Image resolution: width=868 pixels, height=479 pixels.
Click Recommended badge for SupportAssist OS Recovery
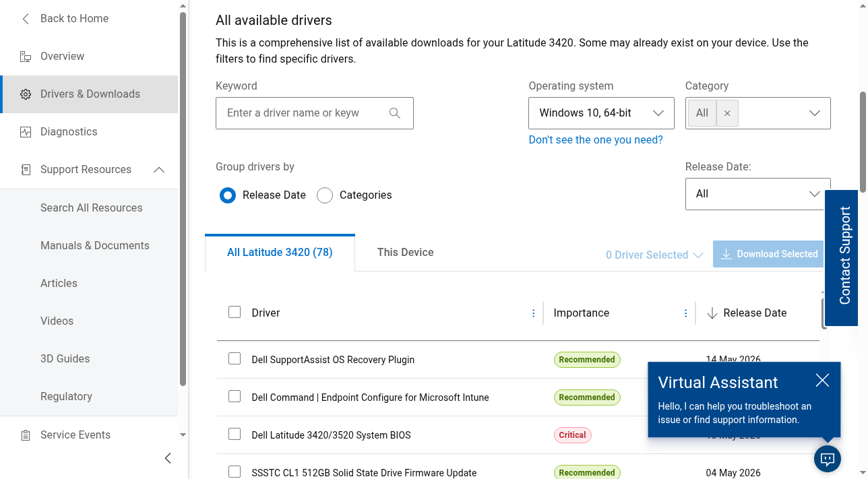587,360
